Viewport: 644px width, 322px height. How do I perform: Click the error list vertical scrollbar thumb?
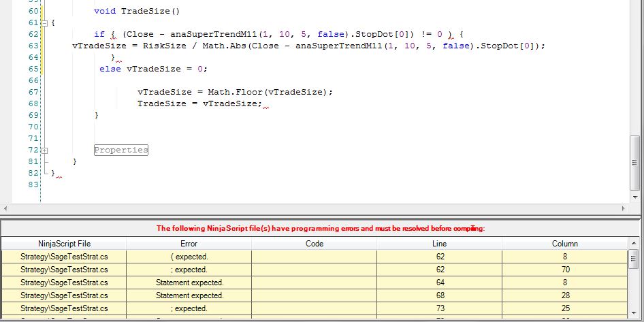point(633,259)
